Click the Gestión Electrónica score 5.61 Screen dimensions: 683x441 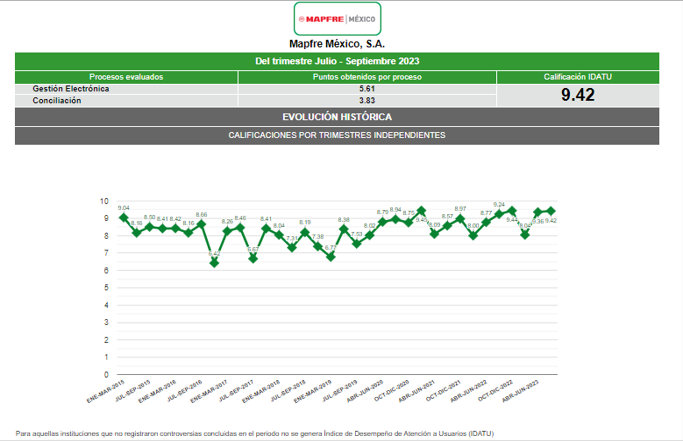(367, 89)
